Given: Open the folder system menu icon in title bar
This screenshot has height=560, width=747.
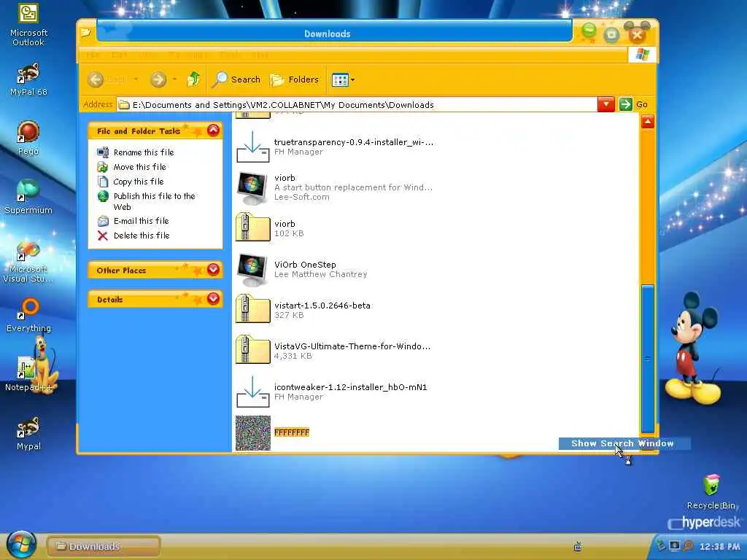Looking at the screenshot, I should click(86, 32).
